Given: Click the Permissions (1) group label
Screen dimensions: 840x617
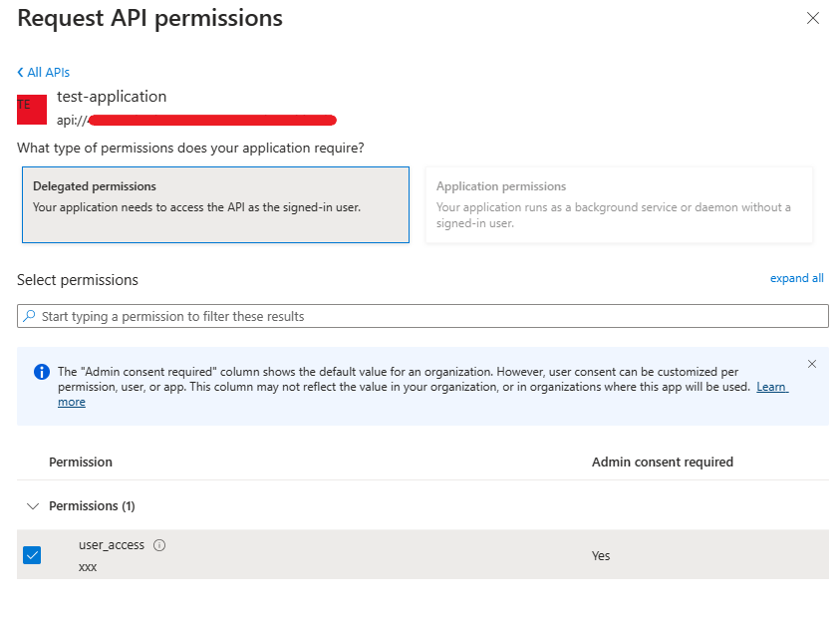Looking at the screenshot, I should pyautogui.click(x=92, y=506).
